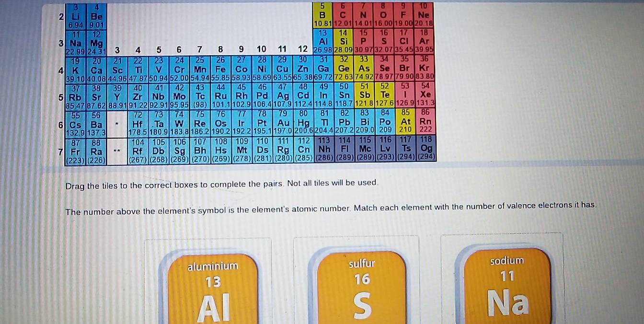Select the sulfur S tile
This screenshot has width=644, height=324.
[x=362, y=288]
